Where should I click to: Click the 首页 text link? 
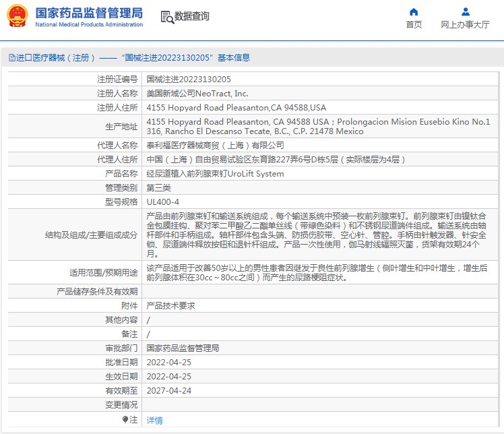(x=414, y=25)
